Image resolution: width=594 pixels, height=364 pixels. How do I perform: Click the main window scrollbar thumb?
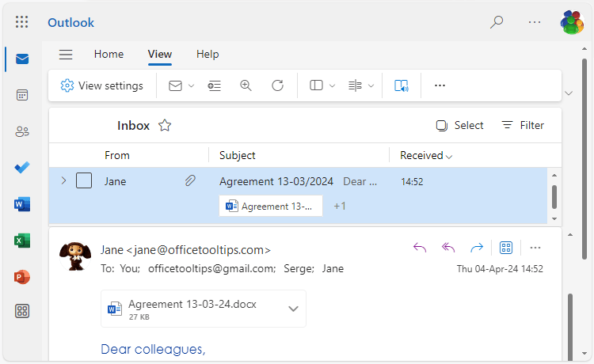pos(585,159)
